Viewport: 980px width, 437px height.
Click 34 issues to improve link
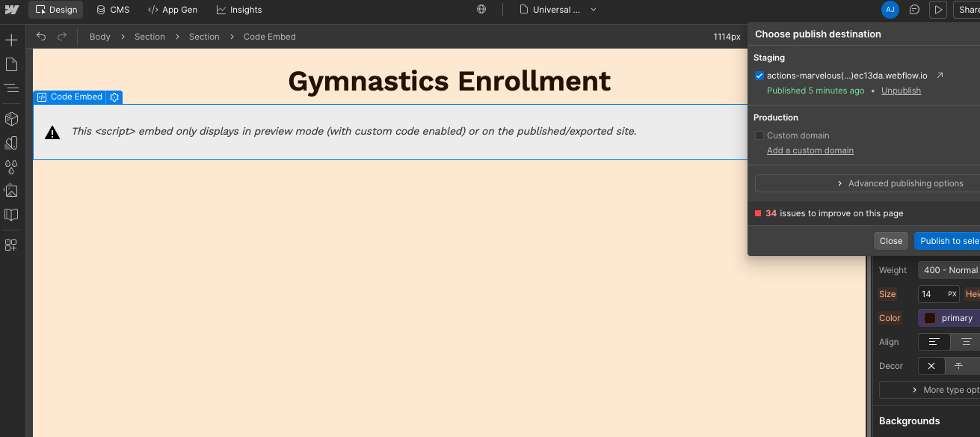click(834, 213)
